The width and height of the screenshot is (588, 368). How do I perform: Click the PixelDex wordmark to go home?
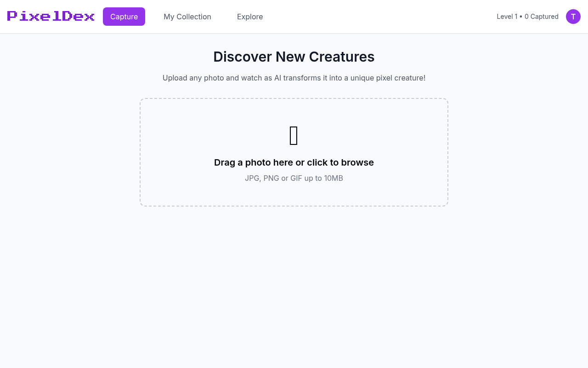point(51,16)
